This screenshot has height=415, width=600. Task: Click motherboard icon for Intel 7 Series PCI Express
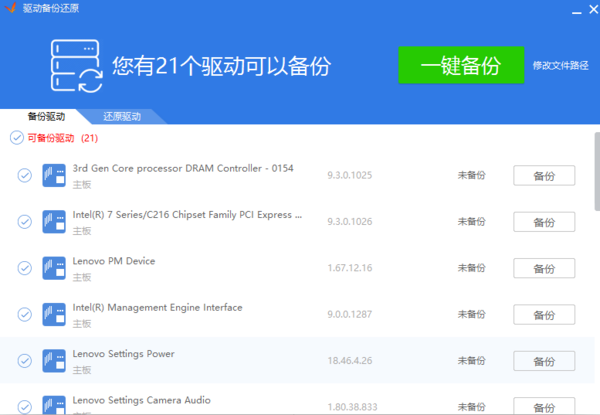click(54, 222)
